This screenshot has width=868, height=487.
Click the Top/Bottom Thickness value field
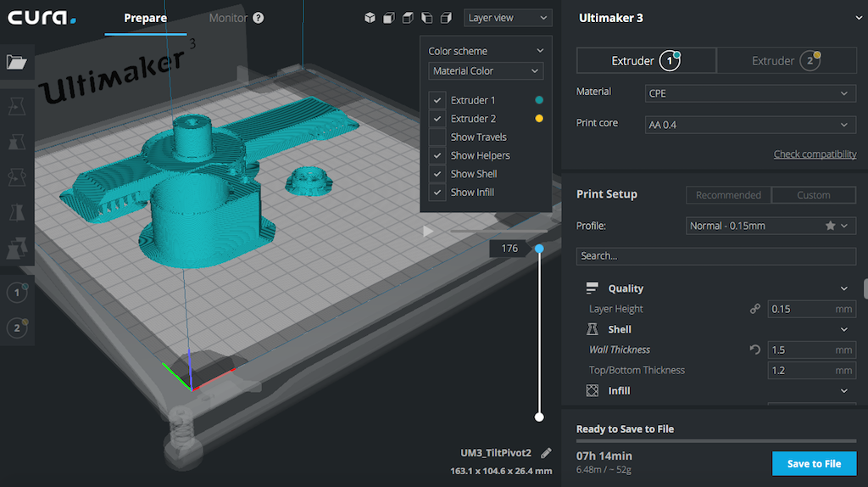[x=811, y=370]
